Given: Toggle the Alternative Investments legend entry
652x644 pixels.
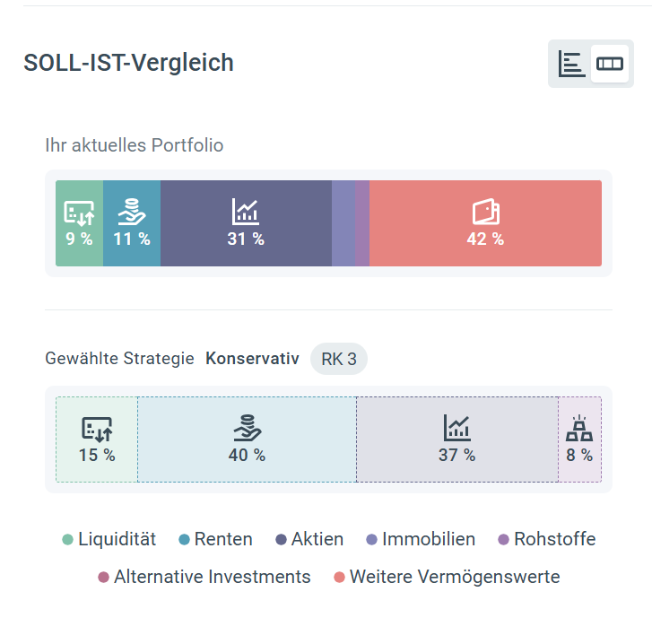Looking at the screenshot, I should 204,577.
